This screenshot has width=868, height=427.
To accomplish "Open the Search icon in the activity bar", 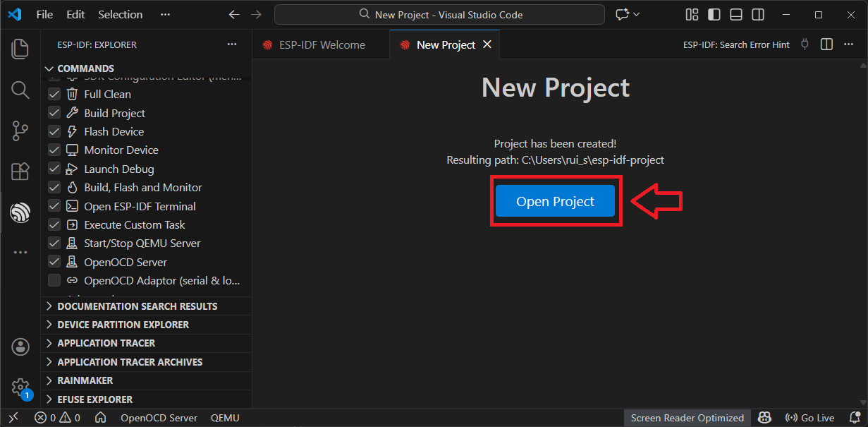I will pyautogui.click(x=20, y=90).
